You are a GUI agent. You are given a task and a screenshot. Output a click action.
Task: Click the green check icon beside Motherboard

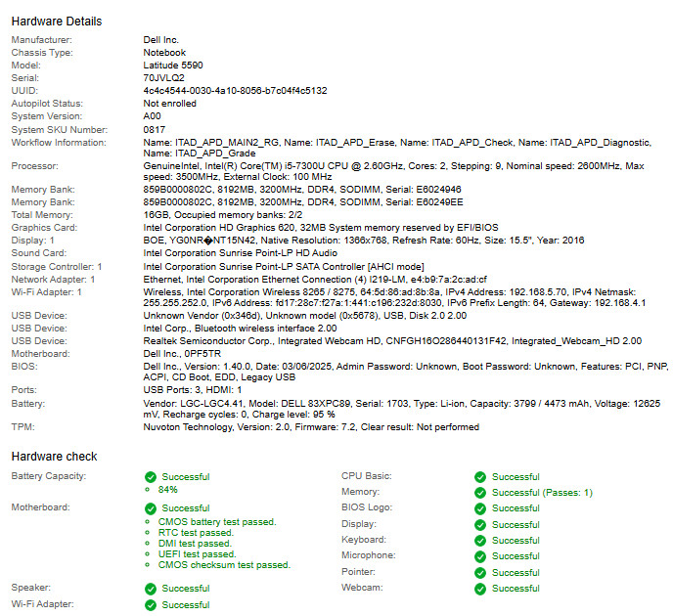pos(151,508)
